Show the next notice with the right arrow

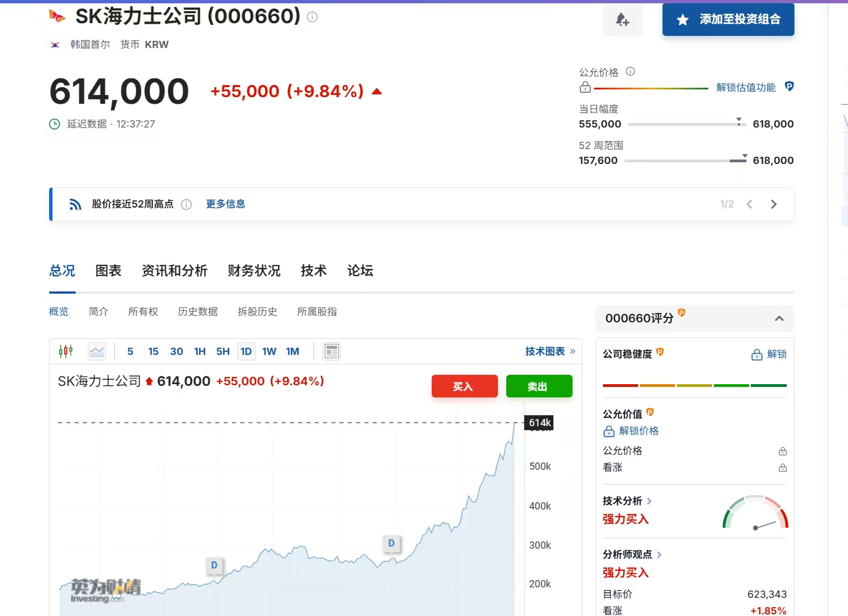(773, 204)
